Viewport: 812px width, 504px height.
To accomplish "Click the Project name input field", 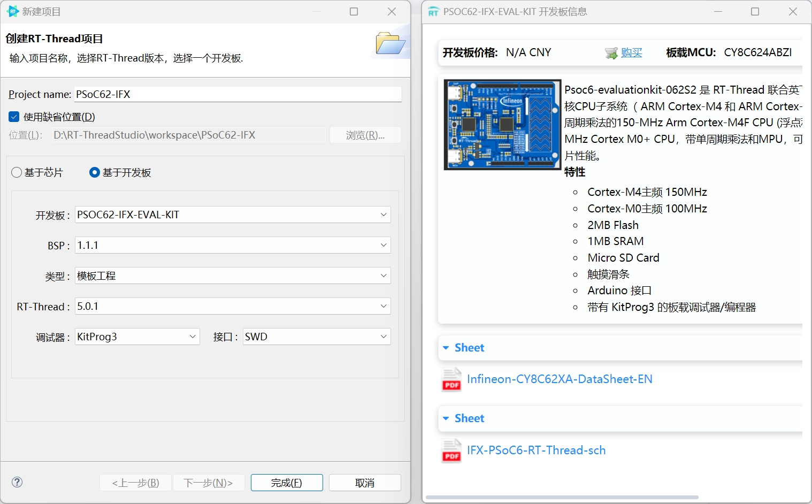I will coord(238,94).
